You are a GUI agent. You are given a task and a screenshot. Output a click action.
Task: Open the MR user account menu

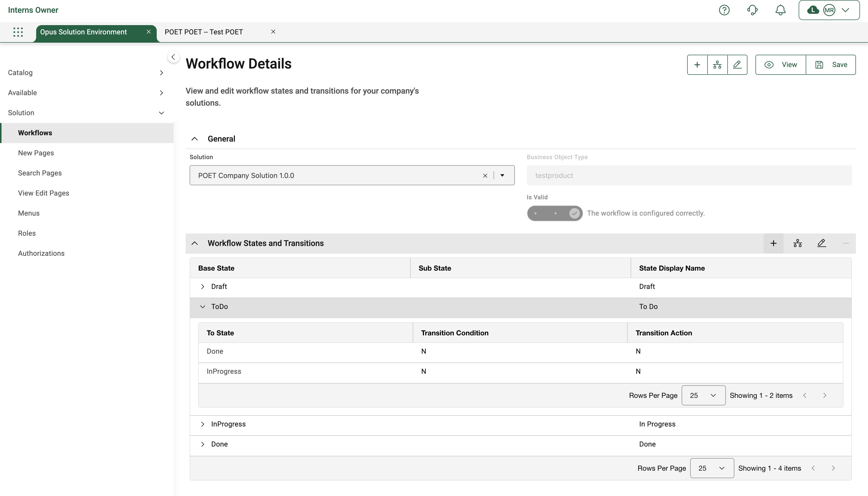(829, 10)
